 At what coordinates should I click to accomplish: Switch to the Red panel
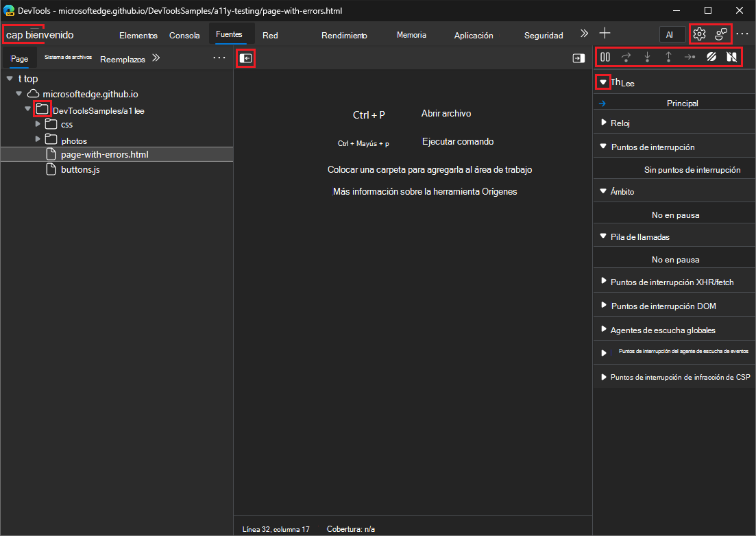point(269,35)
